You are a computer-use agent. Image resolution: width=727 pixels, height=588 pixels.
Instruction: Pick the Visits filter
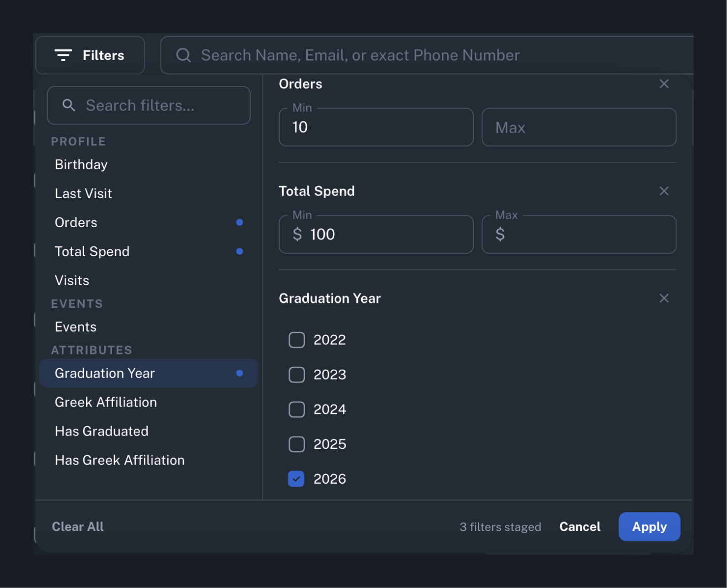pyautogui.click(x=148, y=281)
